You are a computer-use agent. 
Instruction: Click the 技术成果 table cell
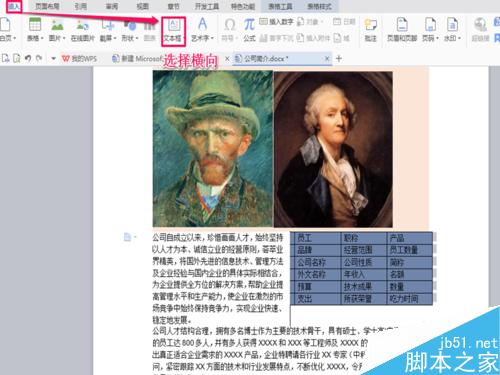(364, 287)
